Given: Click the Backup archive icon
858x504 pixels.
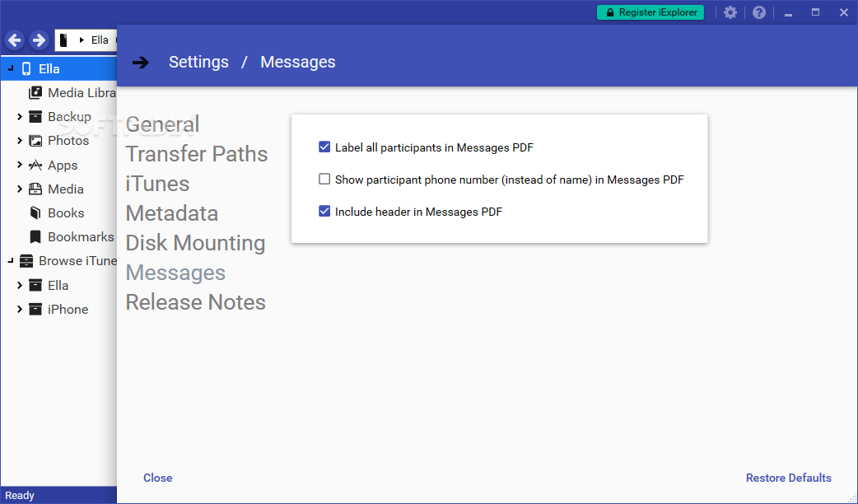Looking at the screenshot, I should click(x=35, y=117).
